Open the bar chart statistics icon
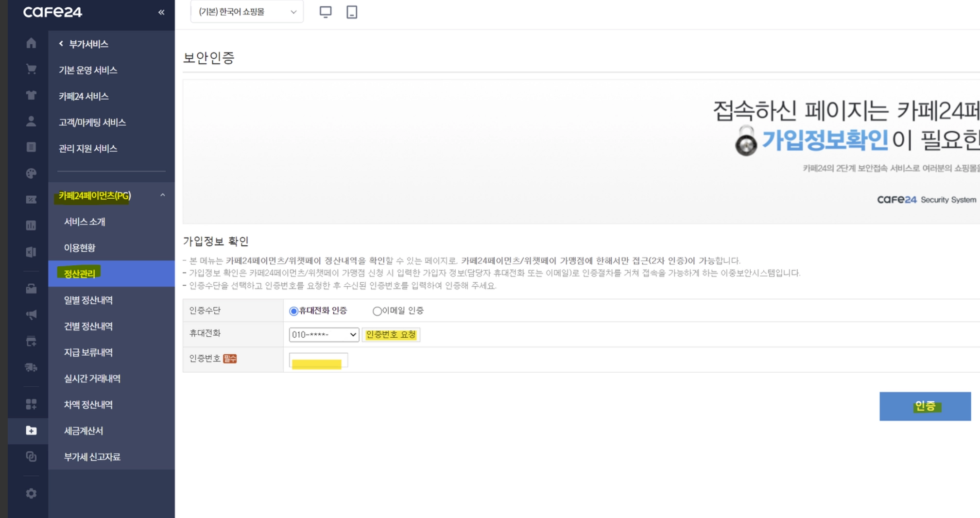 31,225
